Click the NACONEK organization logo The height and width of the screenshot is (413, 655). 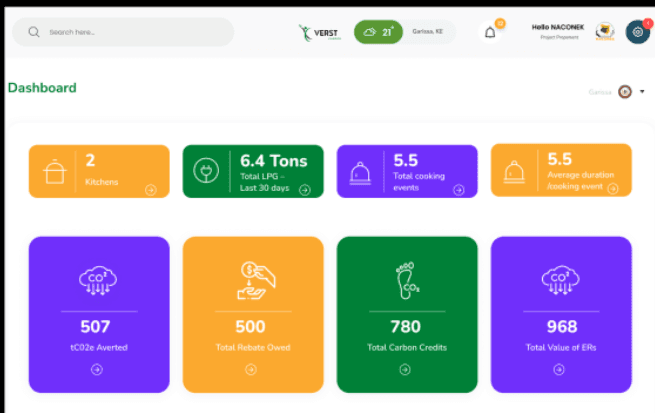tap(605, 32)
